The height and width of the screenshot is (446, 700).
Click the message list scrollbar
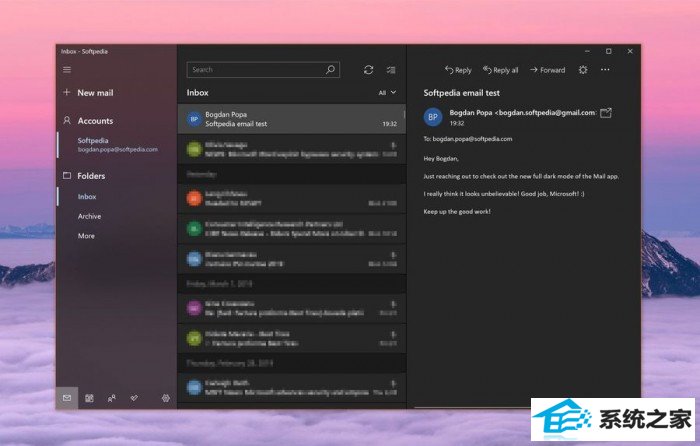pyautogui.click(x=404, y=114)
